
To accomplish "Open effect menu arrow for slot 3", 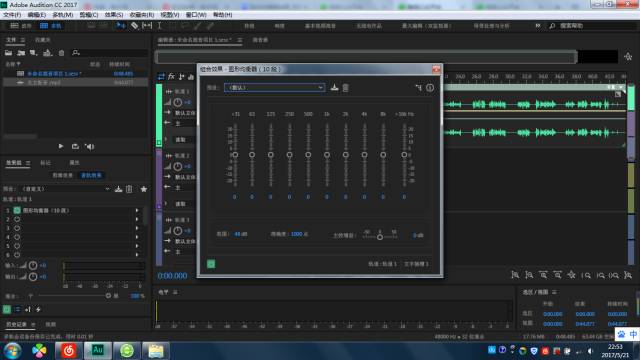I will pyautogui.click(x=137, y=228).
